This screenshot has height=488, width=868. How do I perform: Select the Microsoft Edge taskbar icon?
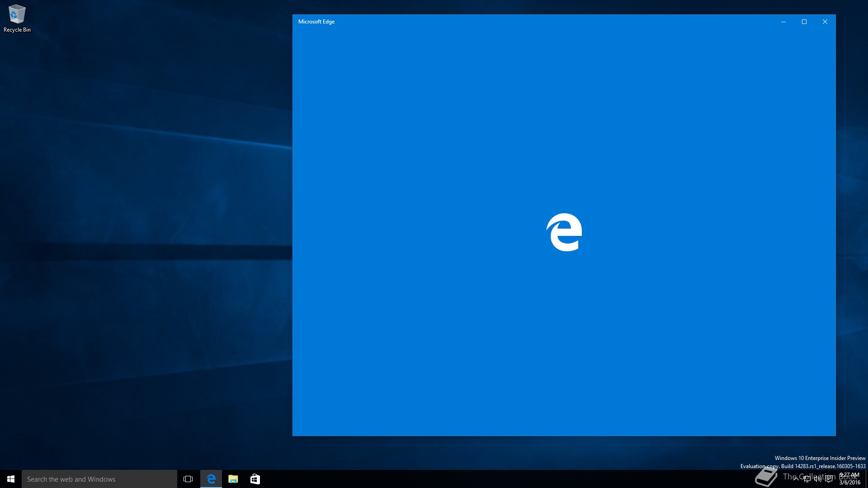pos(211,479)
